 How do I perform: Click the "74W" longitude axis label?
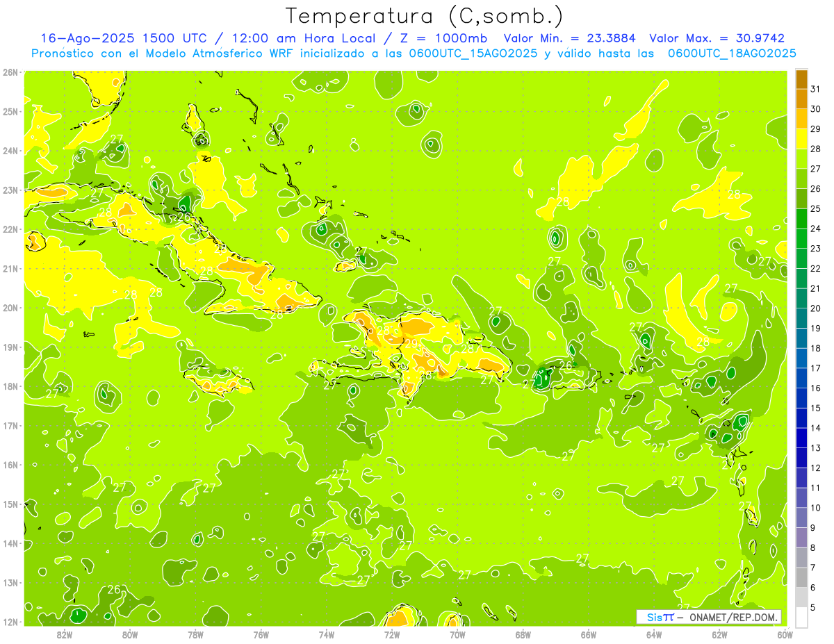[x=326, y=635]
